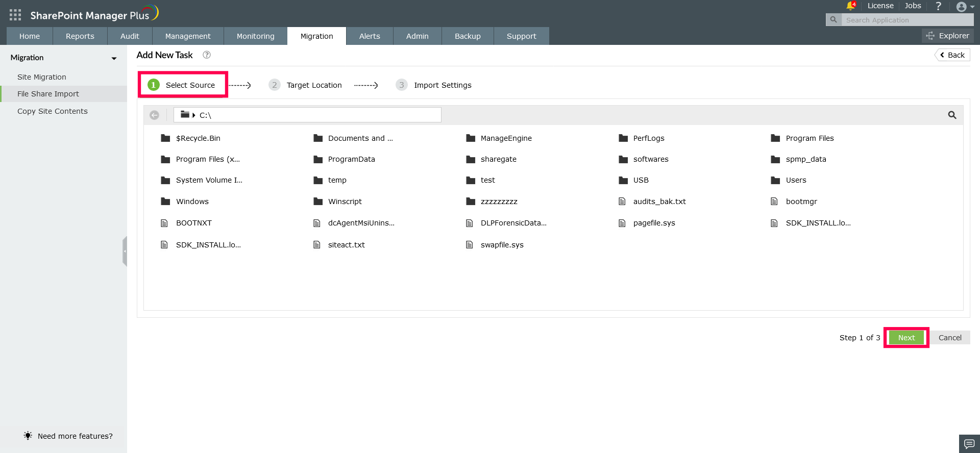Select the BOOTNXT file name
The image size is (980, 453).
[x=194, y=223]
